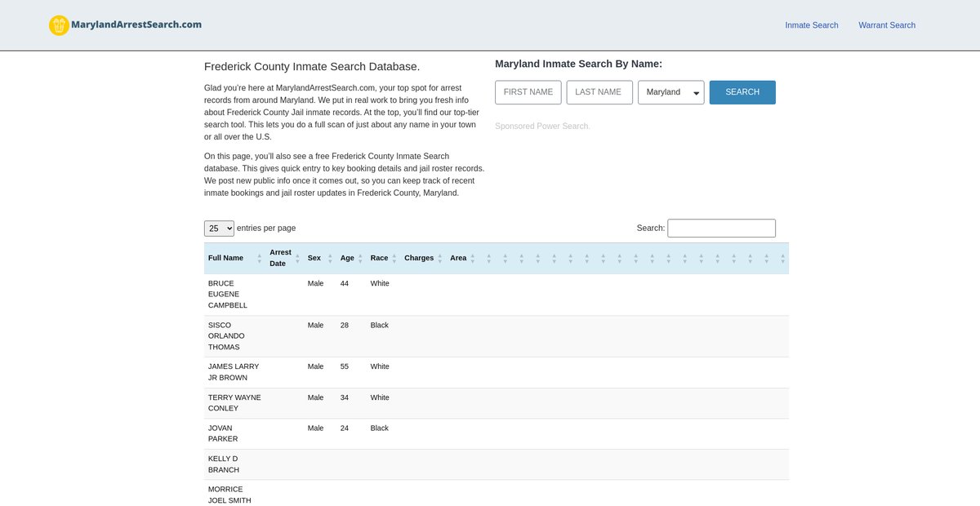
Task: Click the SISCO ORLANDO THOMAS entry
Action: [227, 336]
